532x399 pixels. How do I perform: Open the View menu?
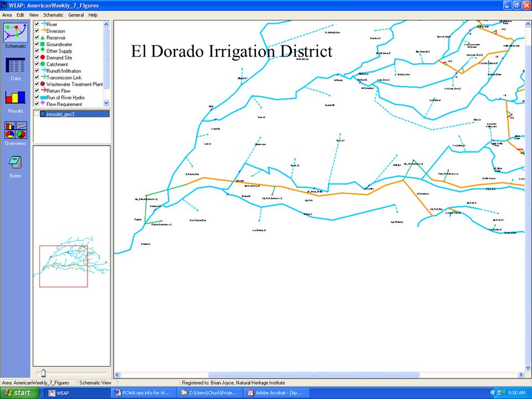[34, 15]
